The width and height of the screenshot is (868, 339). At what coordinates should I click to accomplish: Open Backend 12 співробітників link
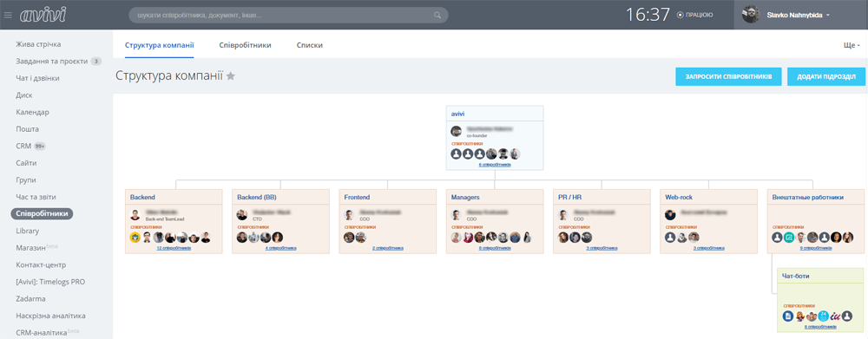(x=174, y=248)
